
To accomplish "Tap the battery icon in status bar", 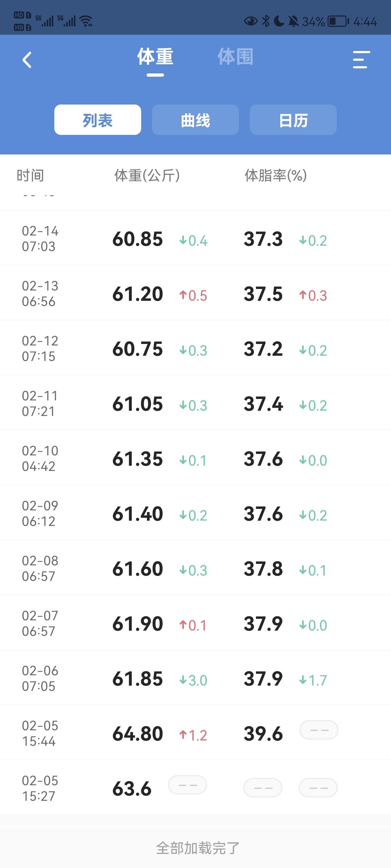I will click(x=338, y=21).
